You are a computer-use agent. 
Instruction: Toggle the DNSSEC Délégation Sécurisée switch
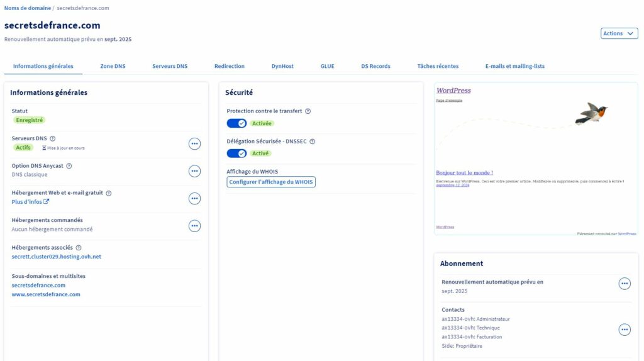click(236, 153)
